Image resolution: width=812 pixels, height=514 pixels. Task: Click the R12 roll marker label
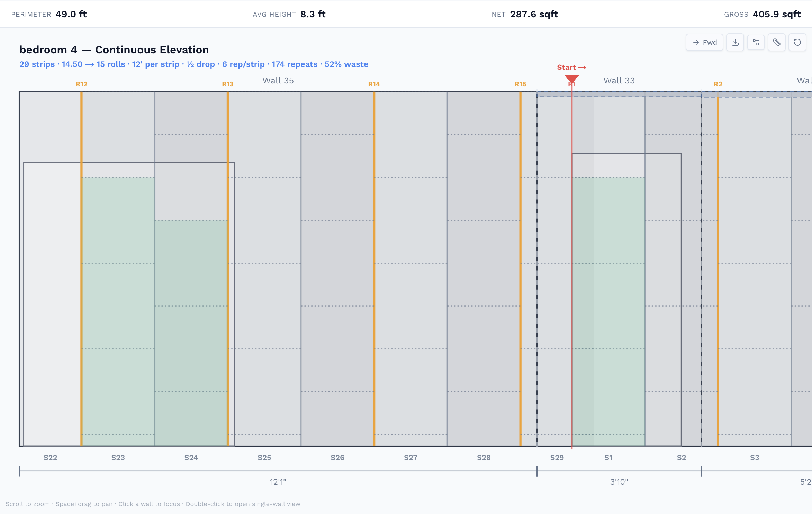coord(81,84)
